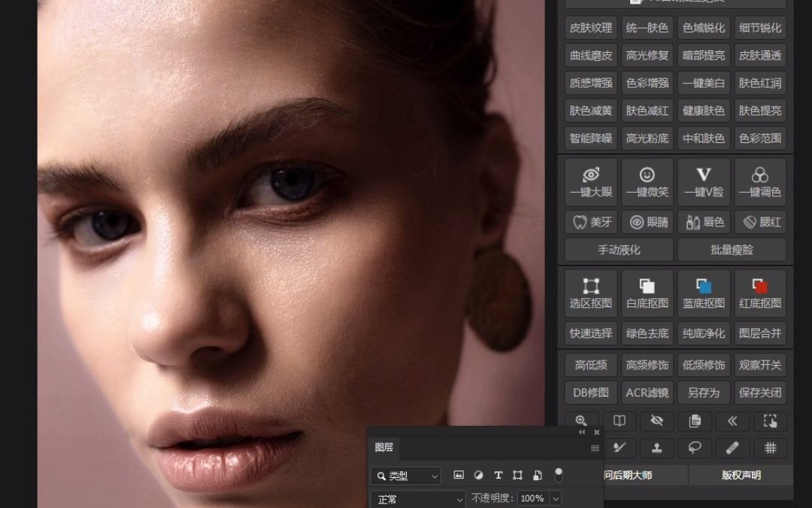Viewport: 812px width, 508px height.
Task: Filter layers by adjustment layers icon
Action: pos(478,475)
